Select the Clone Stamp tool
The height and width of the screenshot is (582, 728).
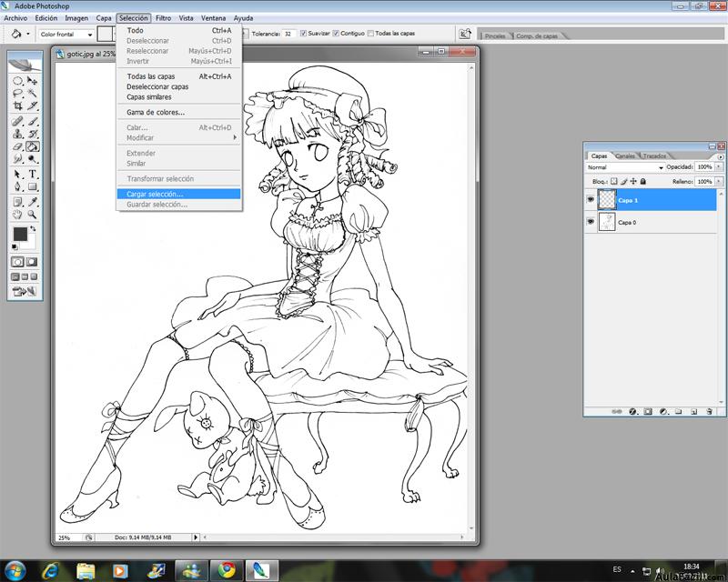[x=17, y=134]
